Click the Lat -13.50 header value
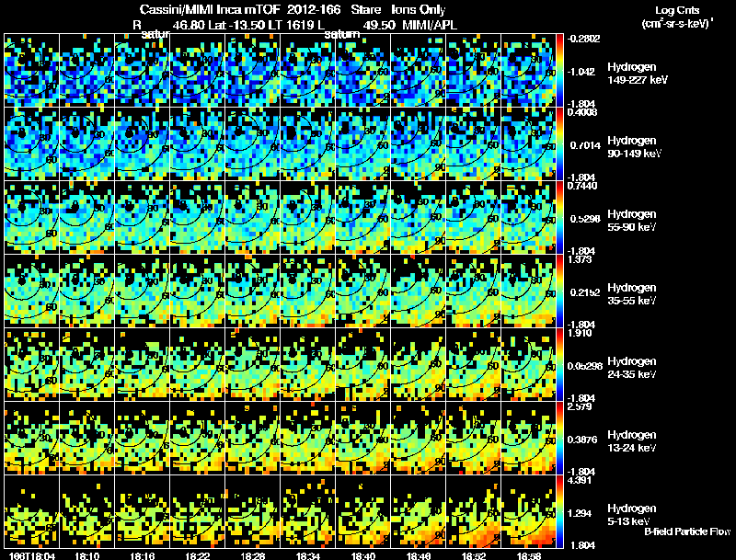Viewport: 736px width, 560px height. [235, 25]
